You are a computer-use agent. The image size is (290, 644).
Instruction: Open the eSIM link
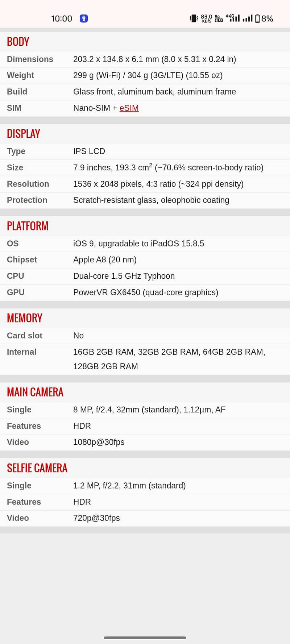(x=129, y=108)
